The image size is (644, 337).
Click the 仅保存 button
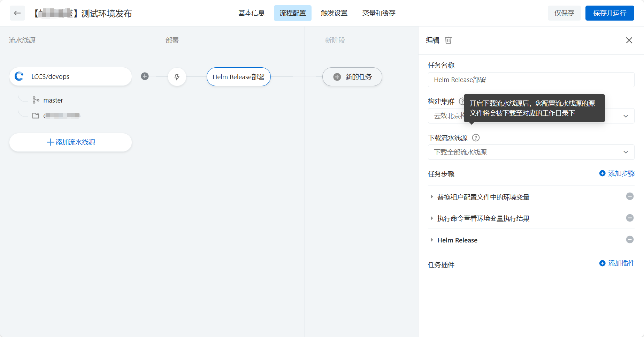(x=564, y=13)
